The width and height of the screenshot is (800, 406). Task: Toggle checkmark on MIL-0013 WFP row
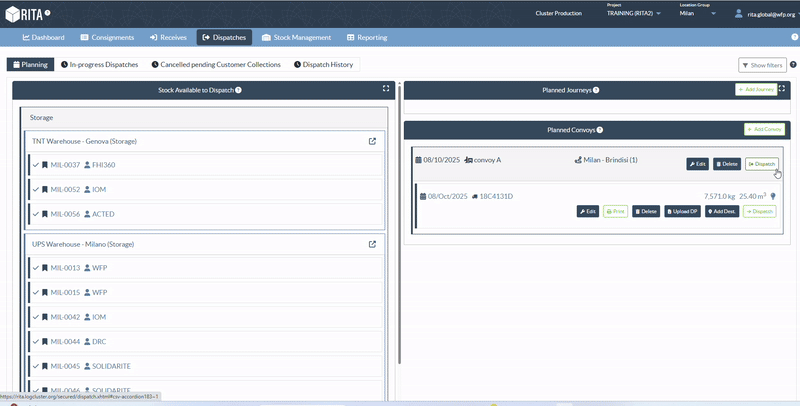pos(36,268)
